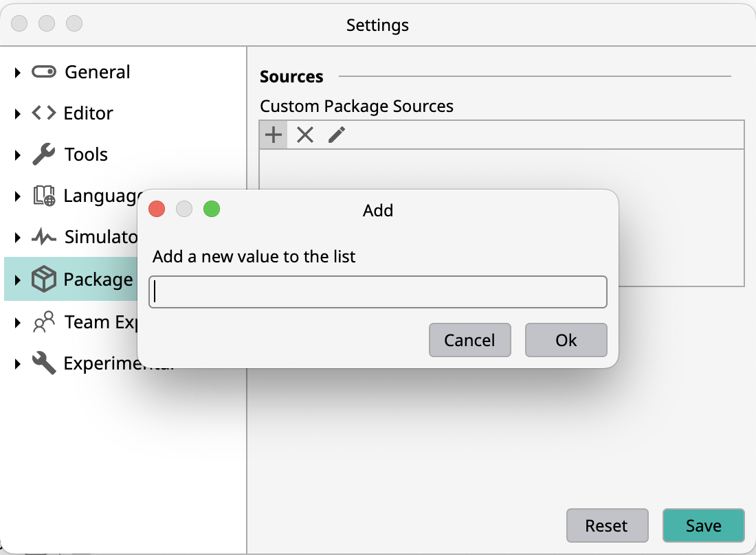Click the pencil icon to edit a source
Viewport: 756px width, 555px height.
pos(336,134)
